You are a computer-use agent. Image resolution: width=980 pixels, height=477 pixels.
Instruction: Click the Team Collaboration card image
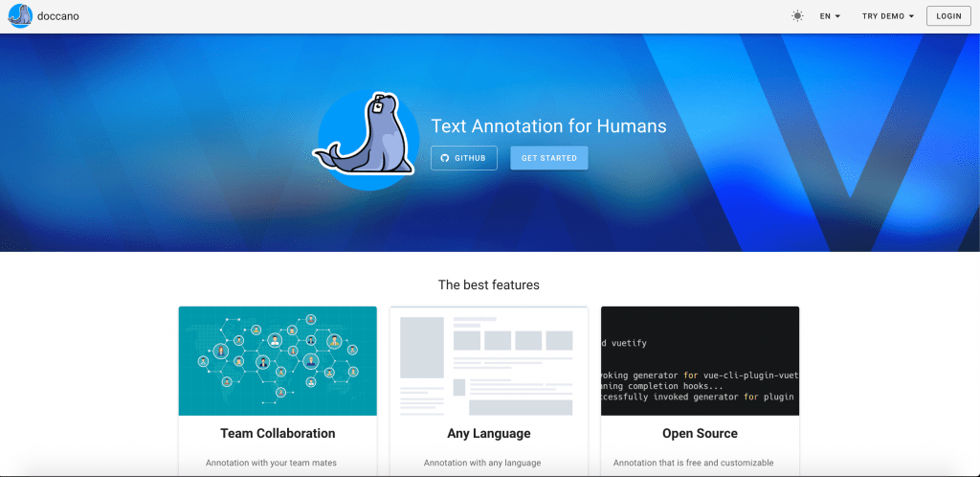pos(278,361)
